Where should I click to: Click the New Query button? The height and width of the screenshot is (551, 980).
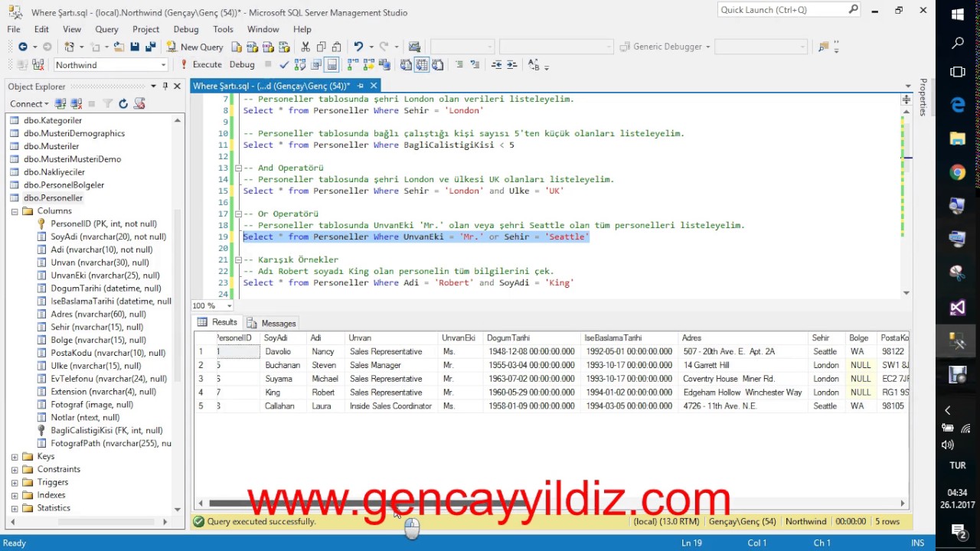coord(194,47)
